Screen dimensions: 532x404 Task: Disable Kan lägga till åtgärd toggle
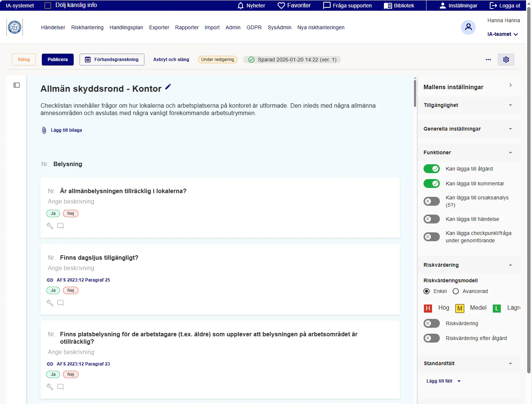pyautogui.click(x=431, y=169)
